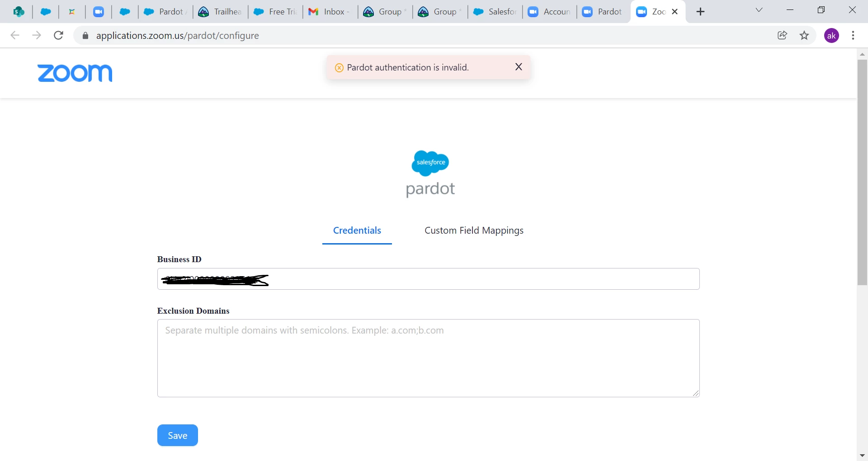Click the scrollbar up arrow

(x=862, y=54)
